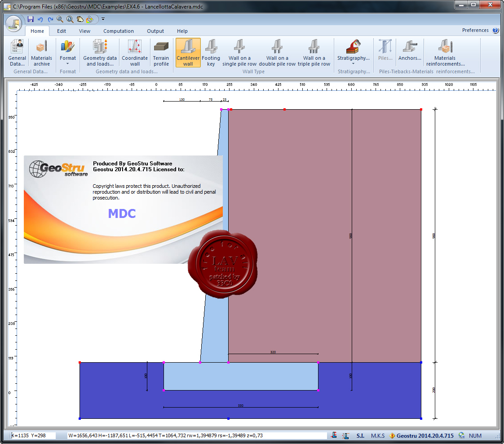Click the globe web icon in status bar

click(x=462, y=435)
